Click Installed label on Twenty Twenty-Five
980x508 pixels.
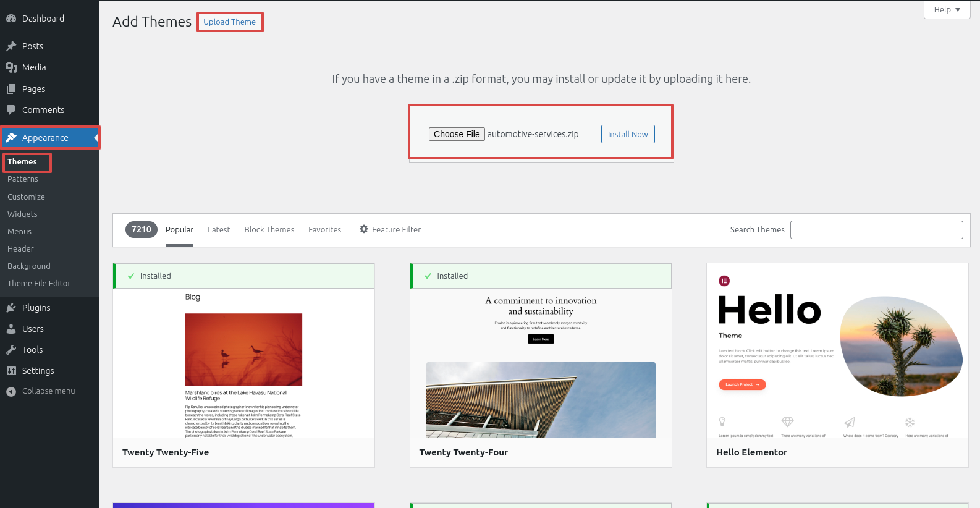156,276
